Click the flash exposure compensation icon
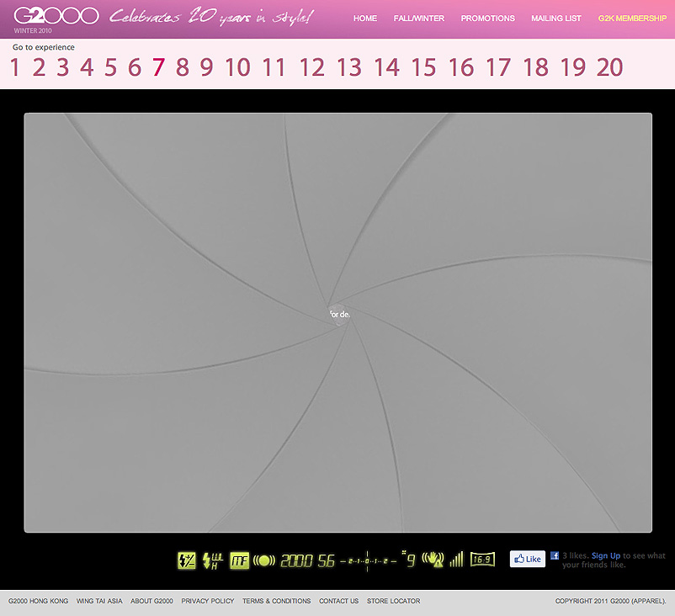Screen dimensions: 675x616 tap(186, 560)
